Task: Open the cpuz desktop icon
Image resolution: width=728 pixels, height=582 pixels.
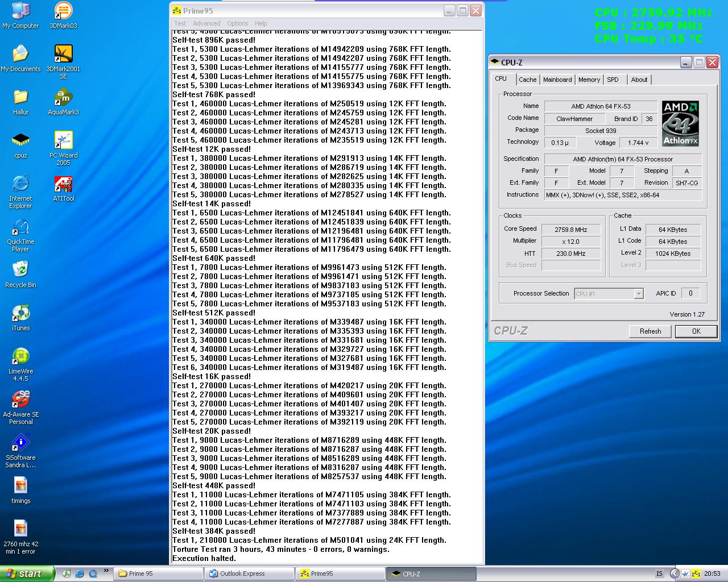Action: 20,141
